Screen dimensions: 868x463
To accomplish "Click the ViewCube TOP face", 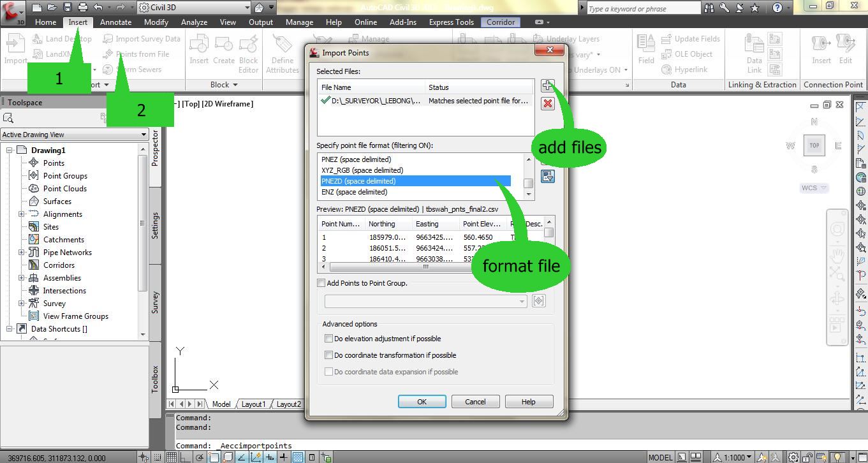I will coord(814,145).
